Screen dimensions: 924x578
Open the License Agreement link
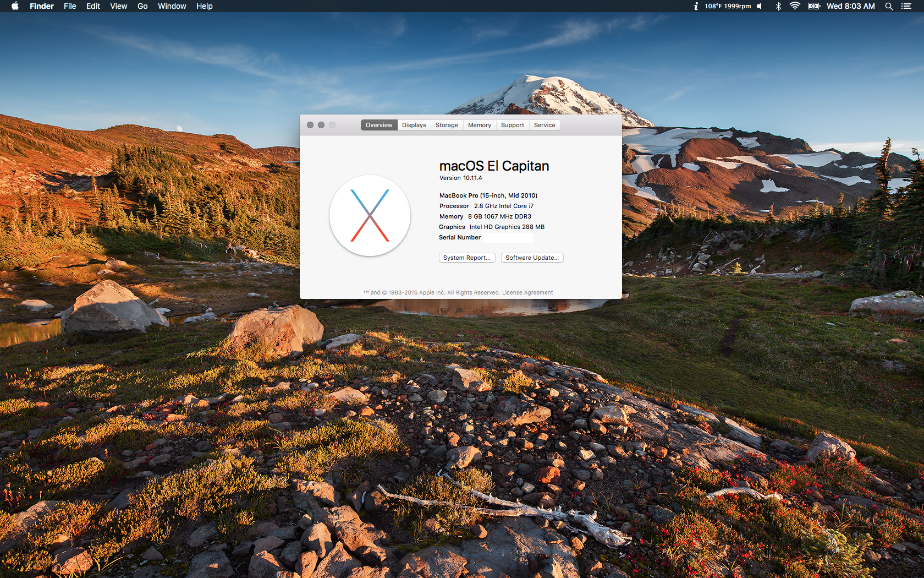527,293
